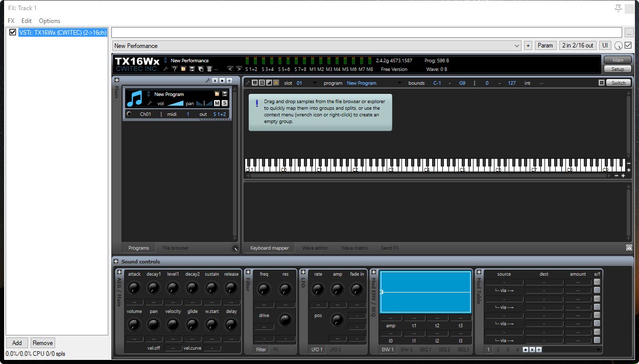This screenshot has width=639, height=364.
Task: Open the Edit menu
Action: click(27, 21)
